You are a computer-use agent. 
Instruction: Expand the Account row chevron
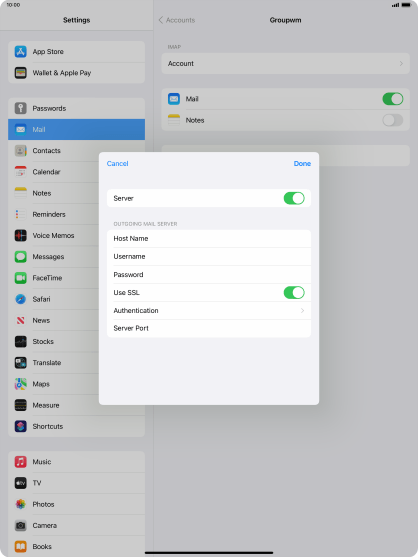click(x=401, y=63)
